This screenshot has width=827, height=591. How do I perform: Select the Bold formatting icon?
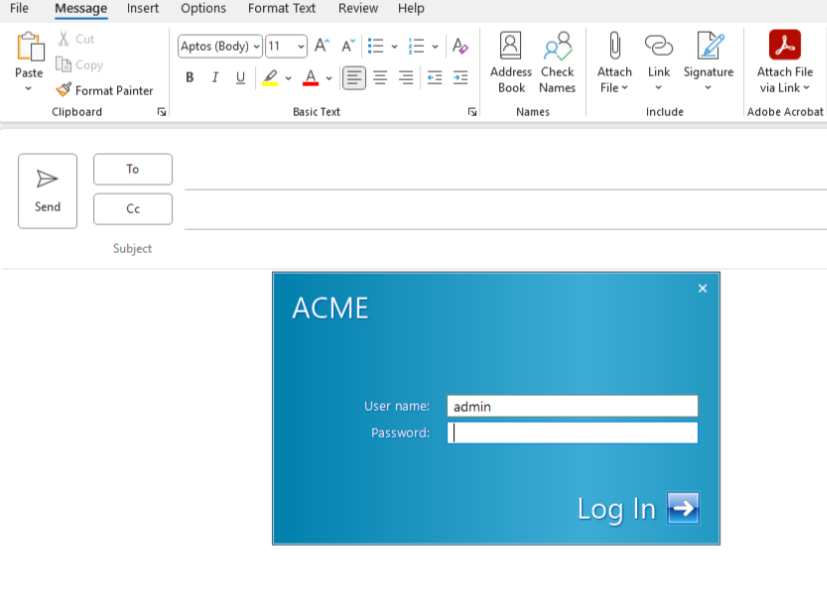(190, 77)
